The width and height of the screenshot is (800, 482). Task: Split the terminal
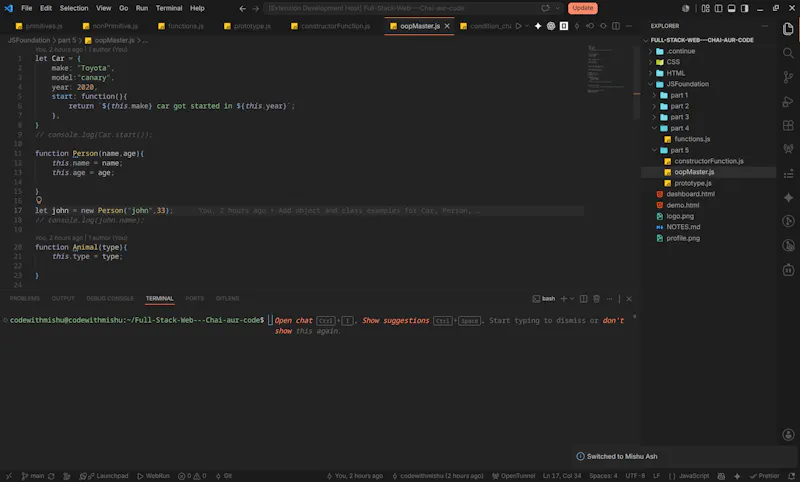(x=583, y=299)
